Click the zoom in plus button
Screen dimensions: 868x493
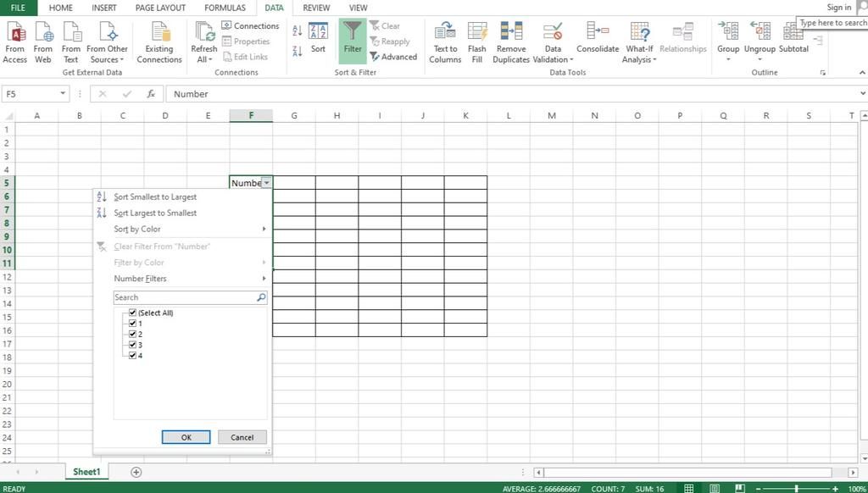pyautogui.click(x=835, y=489)
